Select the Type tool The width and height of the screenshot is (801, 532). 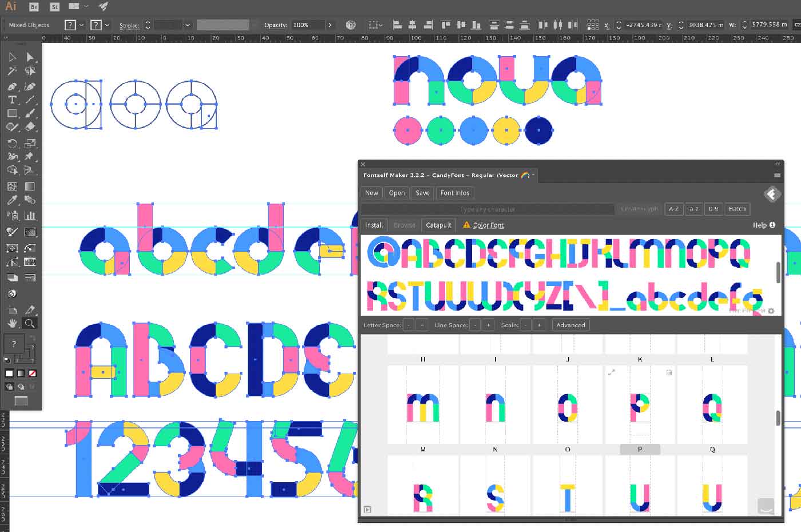pyautogui.click(x=12, y=100)
